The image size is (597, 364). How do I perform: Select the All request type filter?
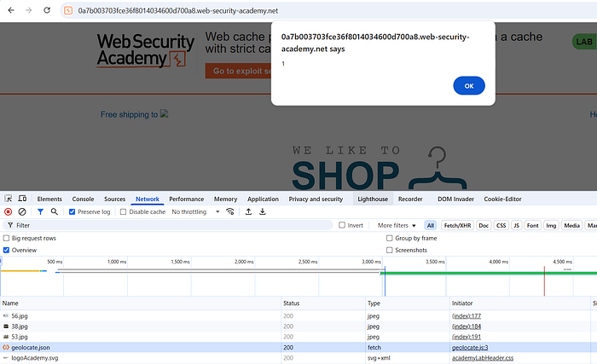tap(430, 225)
